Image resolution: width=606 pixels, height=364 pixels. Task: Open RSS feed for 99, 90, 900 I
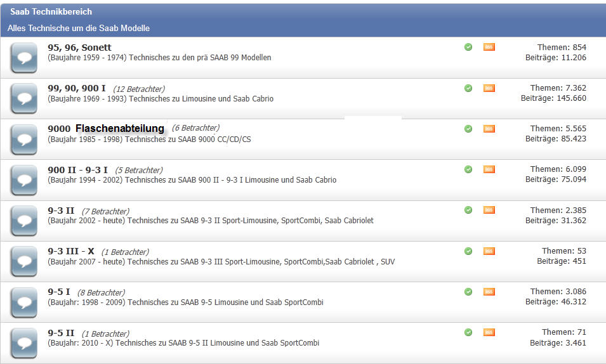coord(489,88)
